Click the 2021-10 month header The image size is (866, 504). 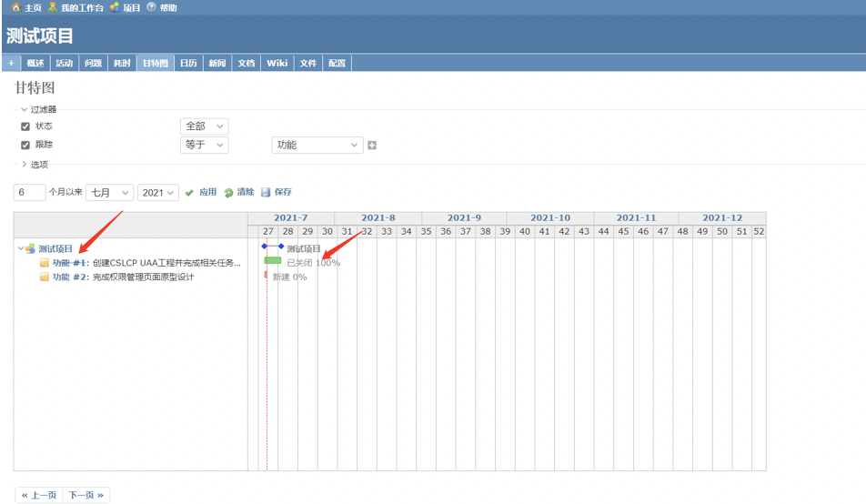[550, 217]
